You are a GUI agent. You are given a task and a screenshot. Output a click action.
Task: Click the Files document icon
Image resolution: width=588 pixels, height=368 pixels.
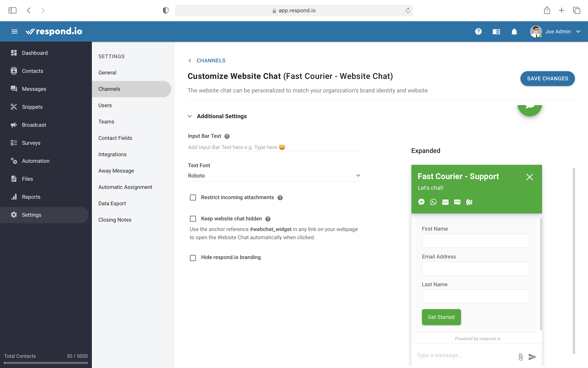tap(14, 179)
